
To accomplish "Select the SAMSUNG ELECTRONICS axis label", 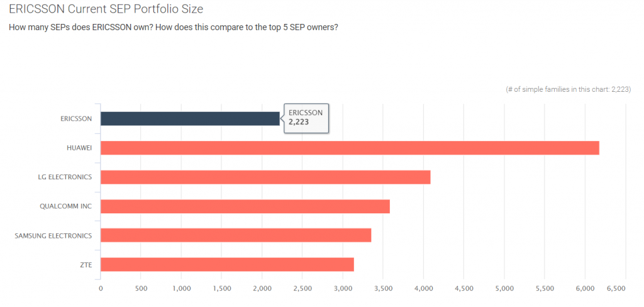I will pos(53,235).
